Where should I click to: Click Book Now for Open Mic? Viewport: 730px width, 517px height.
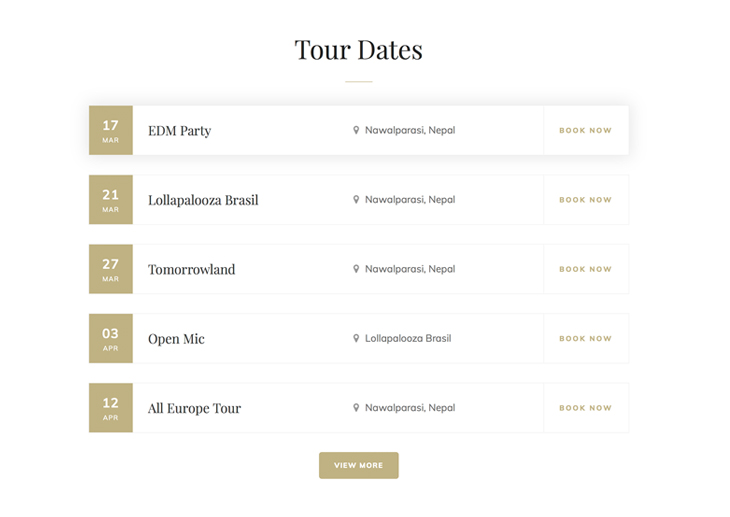click(x=585, y=339)
